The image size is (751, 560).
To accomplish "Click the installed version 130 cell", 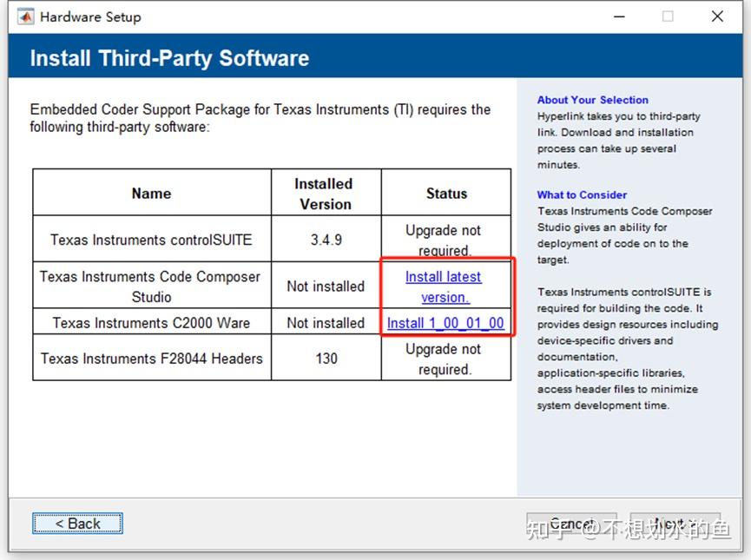I will (x=326, y=358).
